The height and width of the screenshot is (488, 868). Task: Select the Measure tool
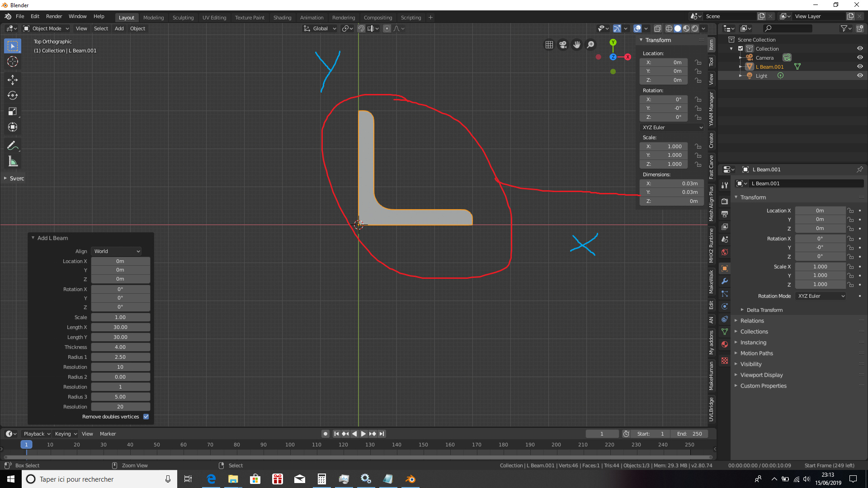coord(12,161)
